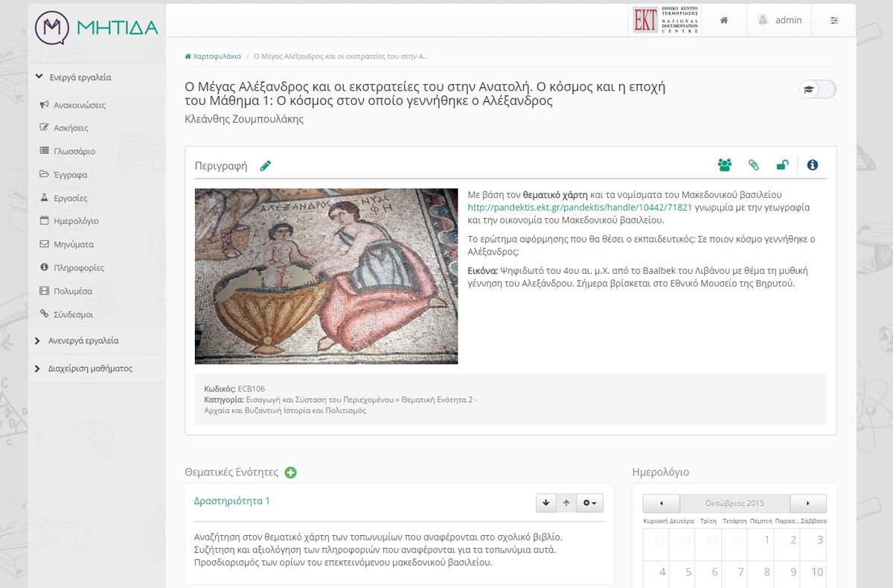The width and height of the screenshot is (893, 588).
Task: Collapse the Ενεργά εργαλεία section
Action: click(x=80, y=77)
